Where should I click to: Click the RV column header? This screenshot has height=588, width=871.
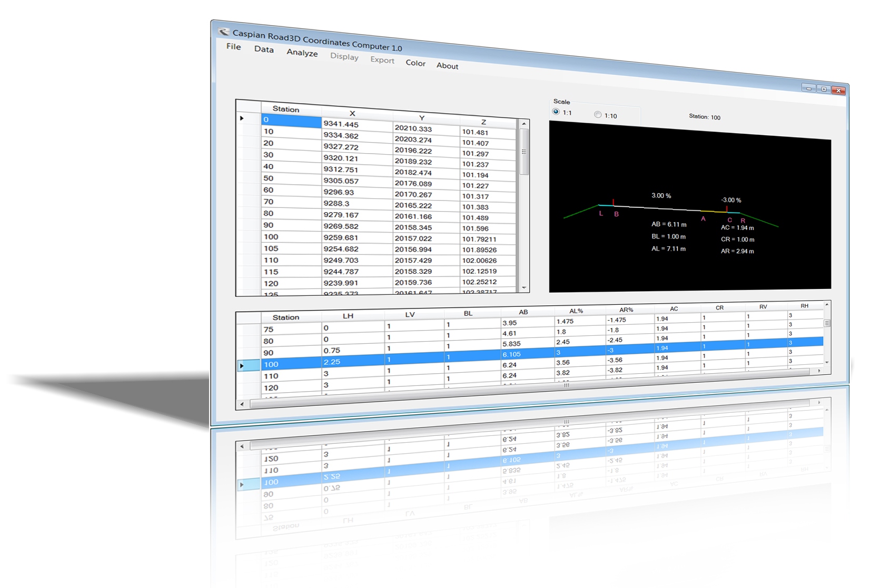pyautogui.click(x=763, y=307)
